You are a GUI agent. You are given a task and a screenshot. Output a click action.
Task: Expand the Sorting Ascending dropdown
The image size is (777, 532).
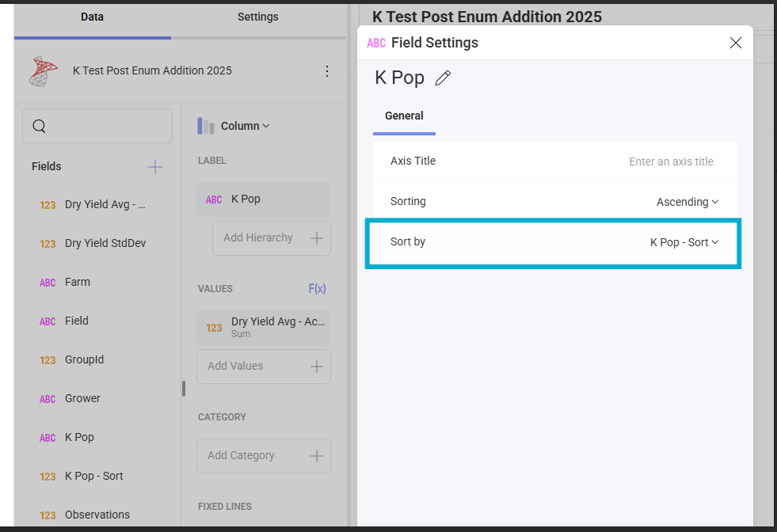click(x=687, y=202)
